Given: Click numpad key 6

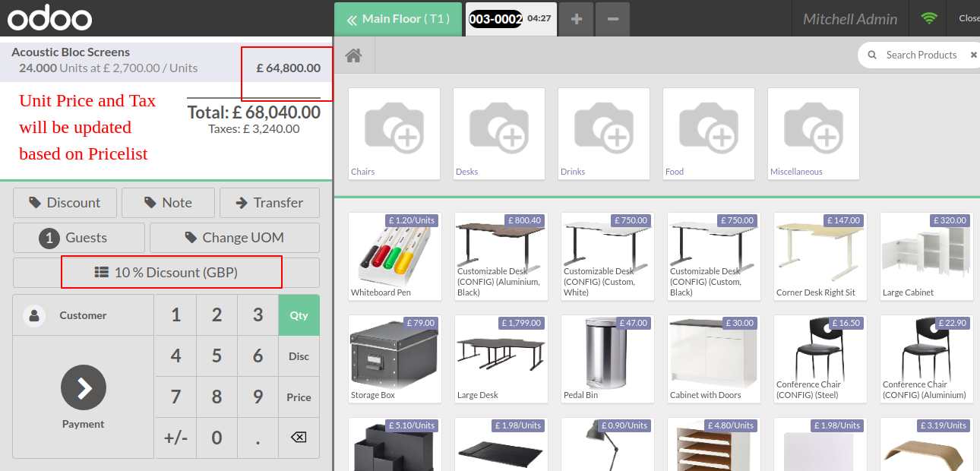Looking at the screenshot, I should (x=258, y=356).
